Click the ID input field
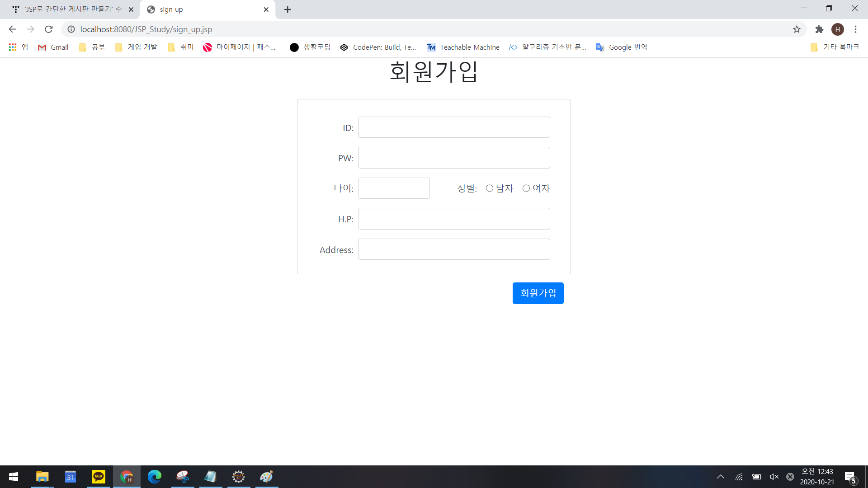This screenshot has height=488, width=868. [x=454, y=127]
